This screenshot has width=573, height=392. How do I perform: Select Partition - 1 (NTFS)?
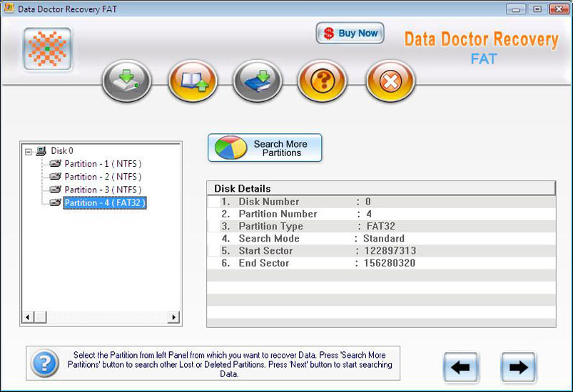[103, 164]
